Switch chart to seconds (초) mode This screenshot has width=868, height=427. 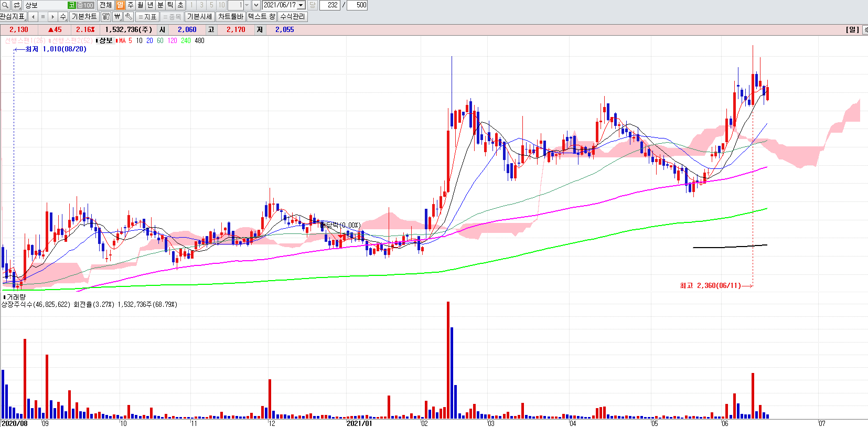tap(180, 5)
